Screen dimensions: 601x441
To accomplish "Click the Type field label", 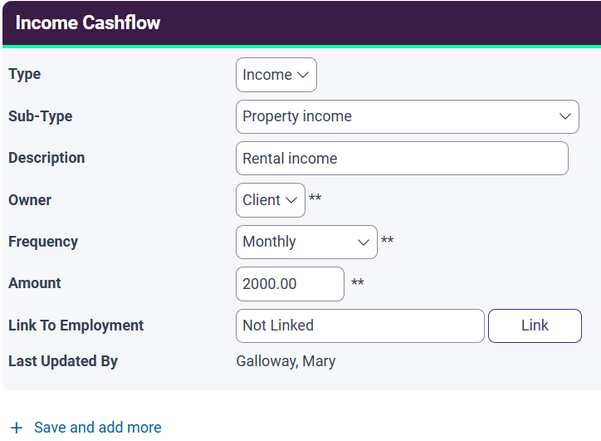I will click(25, 74).
